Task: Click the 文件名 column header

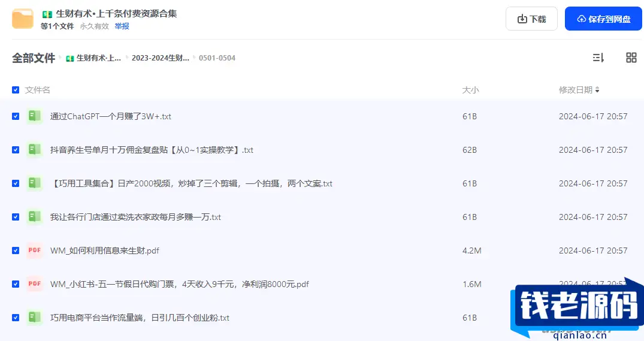Action: 37,90
